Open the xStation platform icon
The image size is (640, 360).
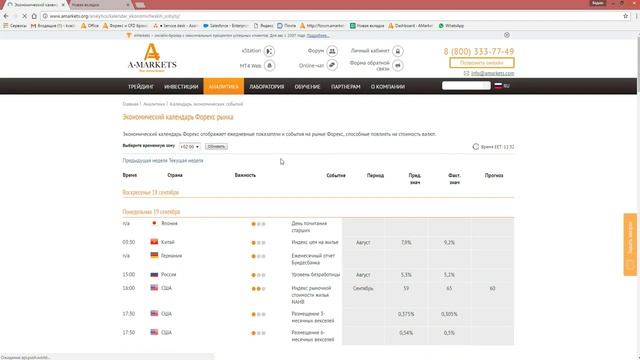pos(269,51)
